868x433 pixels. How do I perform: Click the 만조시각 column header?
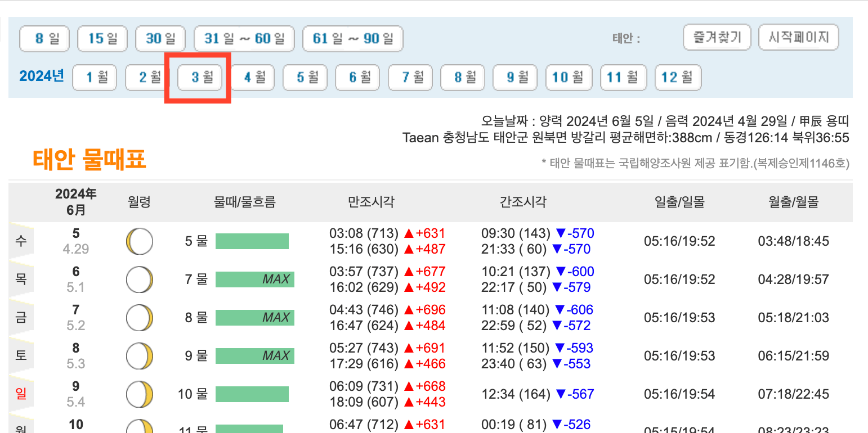371,202
